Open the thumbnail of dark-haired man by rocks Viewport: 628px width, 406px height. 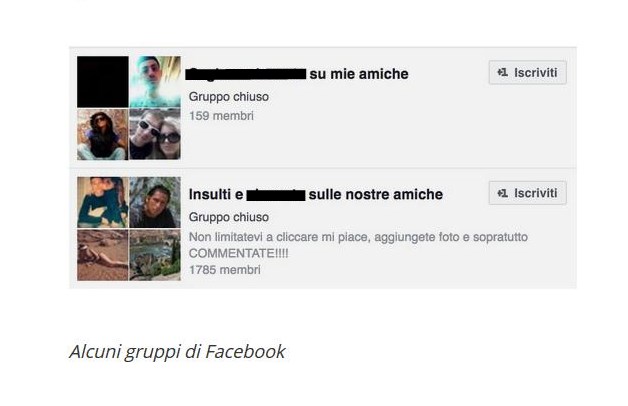(155, 202)
